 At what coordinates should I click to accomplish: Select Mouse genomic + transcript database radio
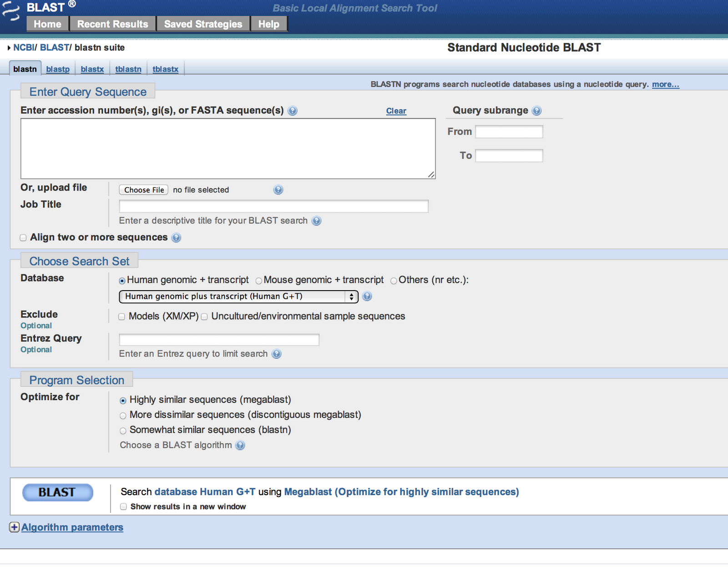click(x=259, y=281)
